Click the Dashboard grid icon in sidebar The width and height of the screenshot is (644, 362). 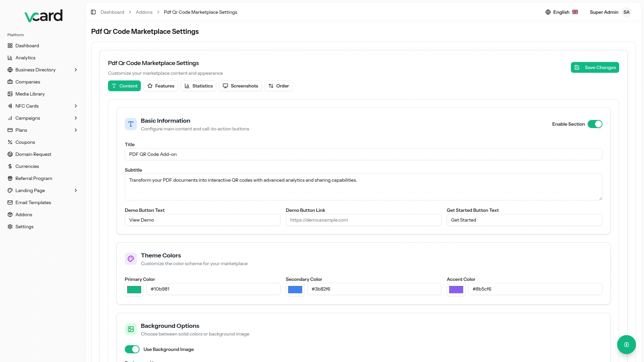tap(10, 46)
